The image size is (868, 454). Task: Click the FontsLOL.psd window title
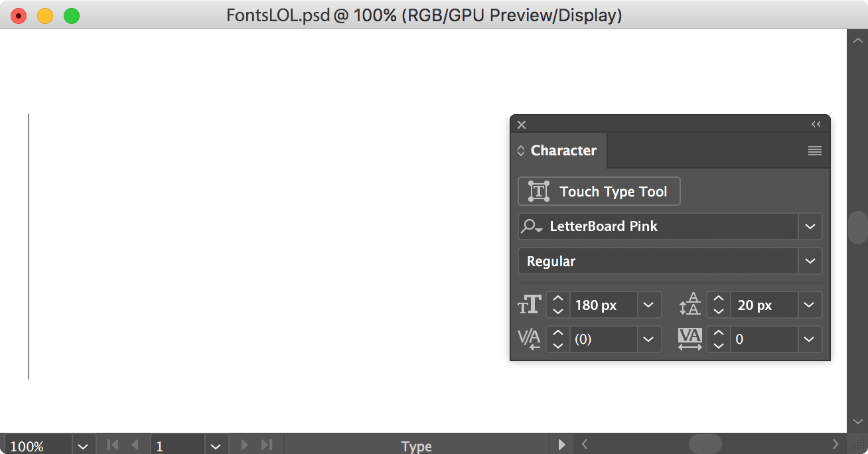(424, 15)
